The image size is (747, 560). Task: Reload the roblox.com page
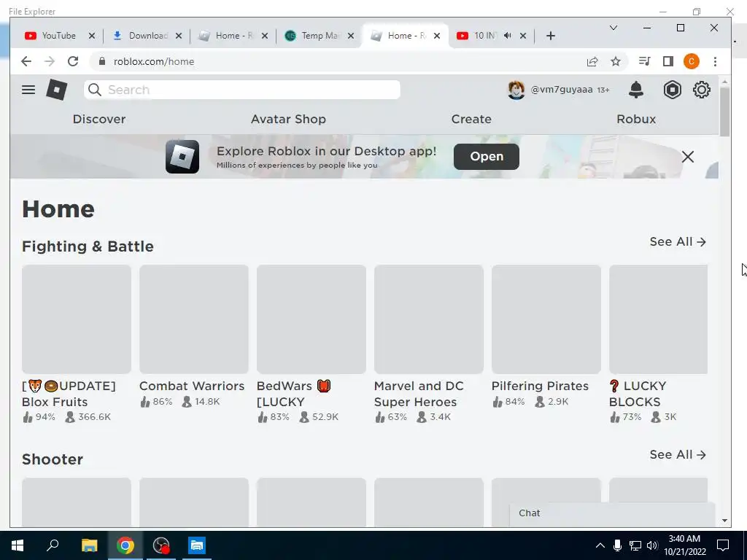(73, 61)
